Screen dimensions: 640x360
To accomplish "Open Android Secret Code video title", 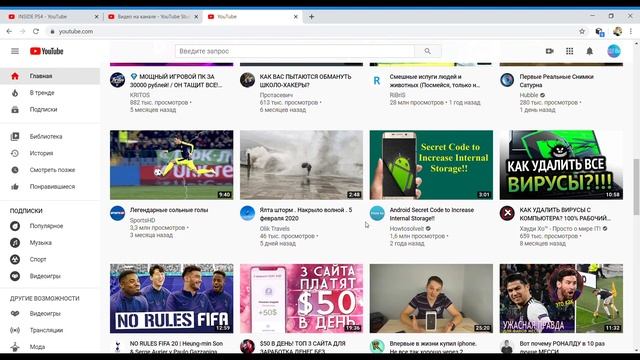I will click(x=432, y=214).
